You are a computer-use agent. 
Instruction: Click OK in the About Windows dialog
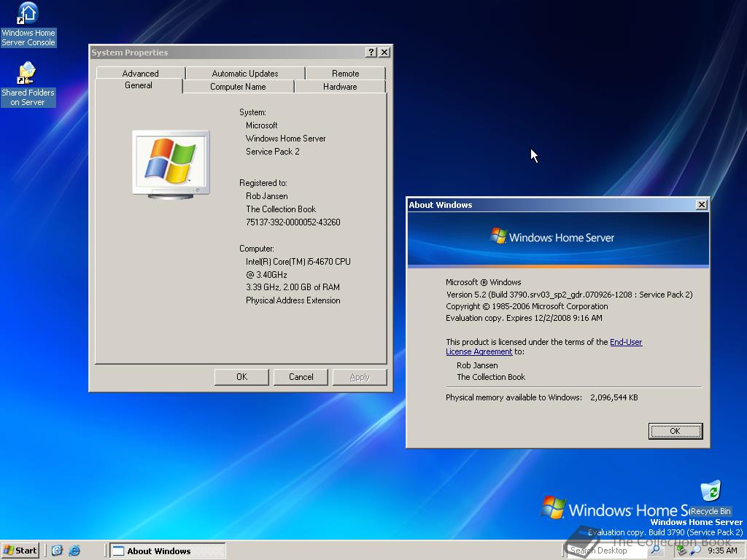[675, 431]
